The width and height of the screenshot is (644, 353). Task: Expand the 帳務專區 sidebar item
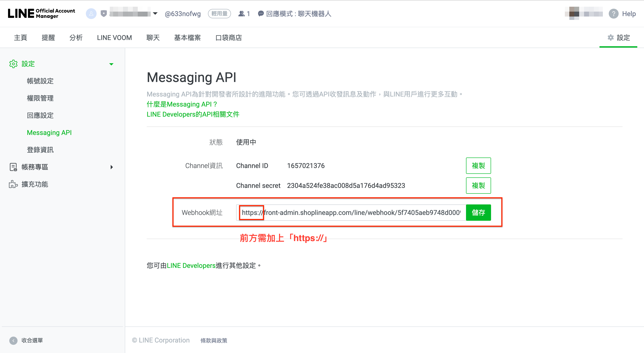pos(112,167)
